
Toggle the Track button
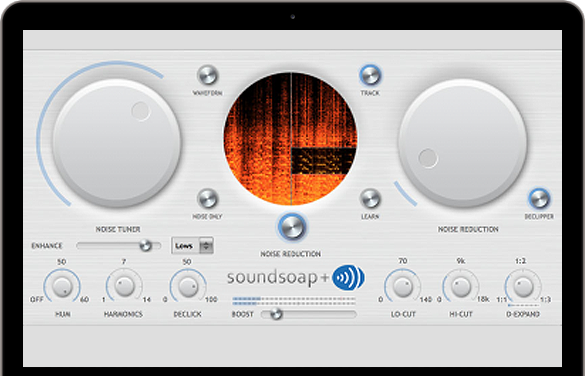370,75
